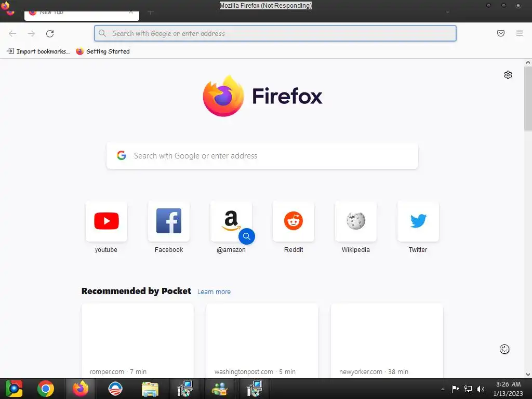This screenshot has width=532, height=399.
Task: Open new tab personalize gear settings
Action: (x=508, y=75)
